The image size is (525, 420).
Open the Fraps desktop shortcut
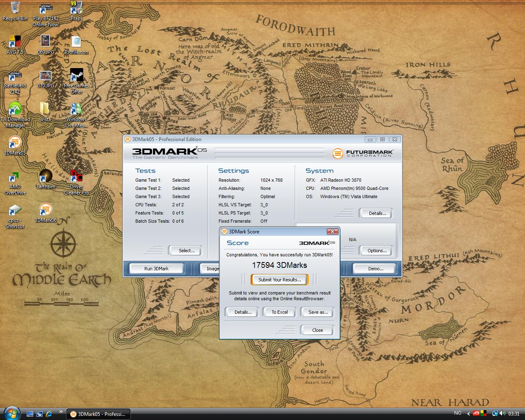[x=76, y=11]
